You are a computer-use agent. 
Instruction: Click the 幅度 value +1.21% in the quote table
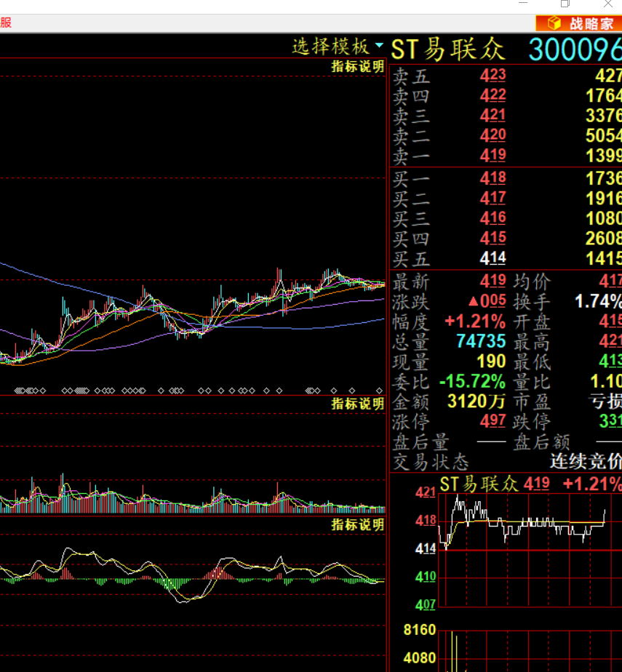click(475, 321)
